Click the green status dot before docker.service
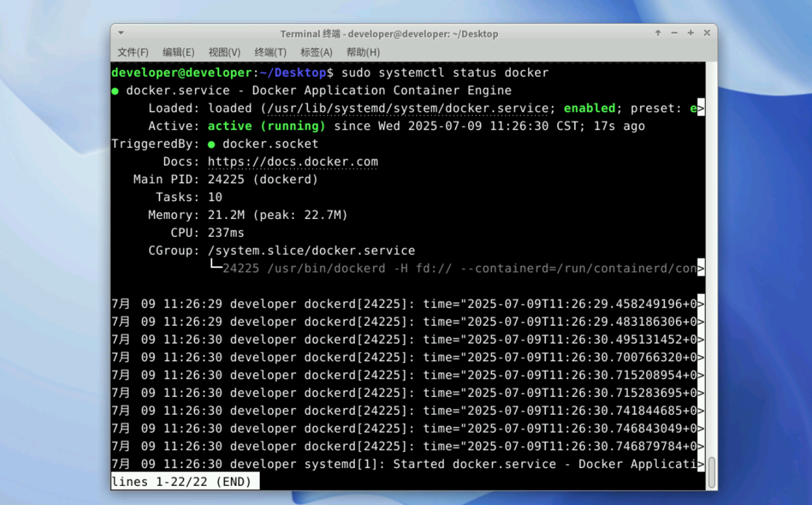The width and height of the screenshot is (812, 505). 115,91
